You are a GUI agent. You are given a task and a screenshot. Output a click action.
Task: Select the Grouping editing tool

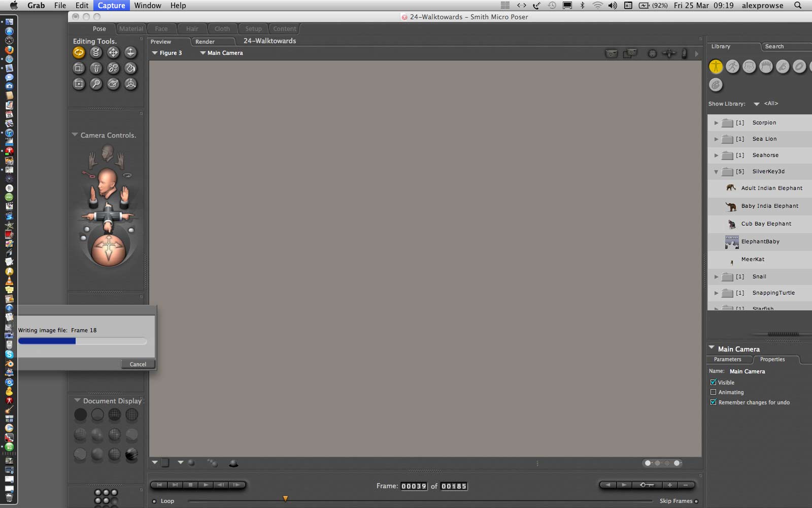79,84
